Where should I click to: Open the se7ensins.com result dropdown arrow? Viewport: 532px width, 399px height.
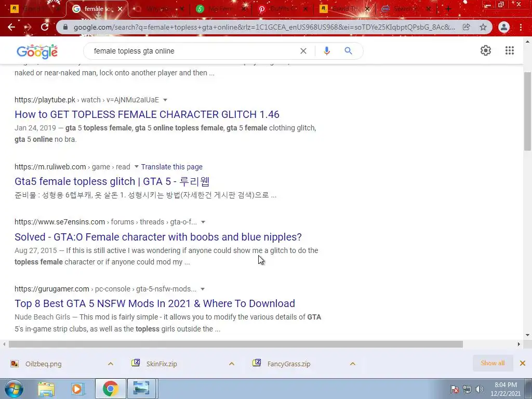203,222
